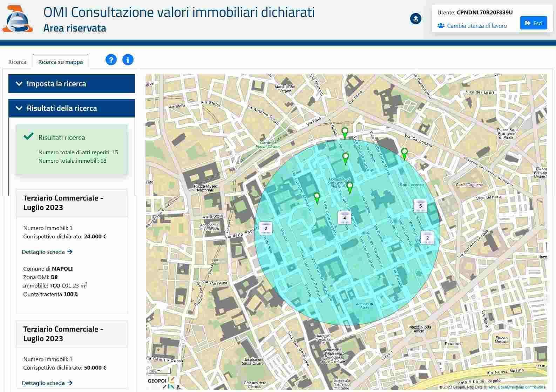Click the upload arrow icon in header

(x=415, y=19)
